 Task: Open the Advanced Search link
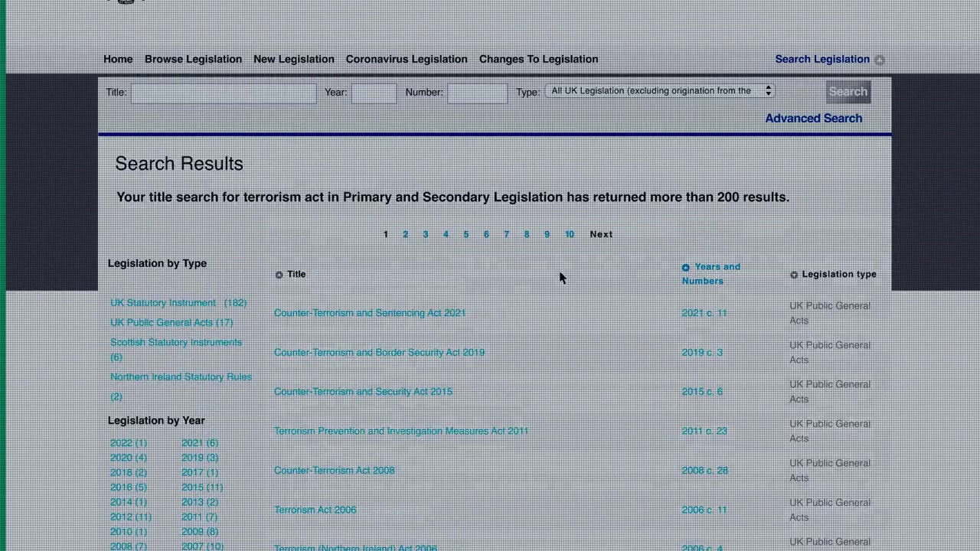click(x=813, y=119)
